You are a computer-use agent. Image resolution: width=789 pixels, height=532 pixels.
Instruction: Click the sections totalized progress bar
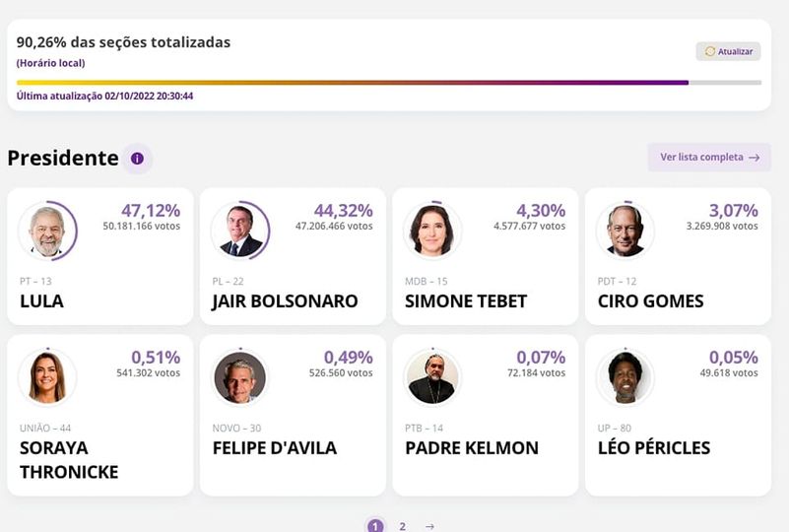coord(388,83)
